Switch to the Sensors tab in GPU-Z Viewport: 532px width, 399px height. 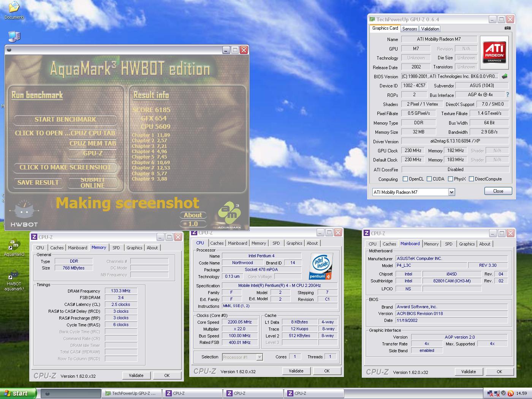(x=410, y=29)
